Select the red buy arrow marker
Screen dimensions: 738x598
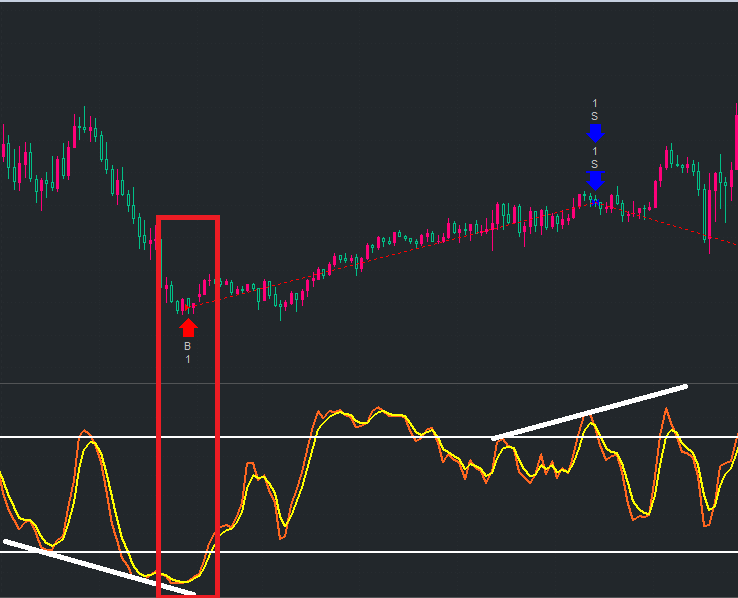188,327
